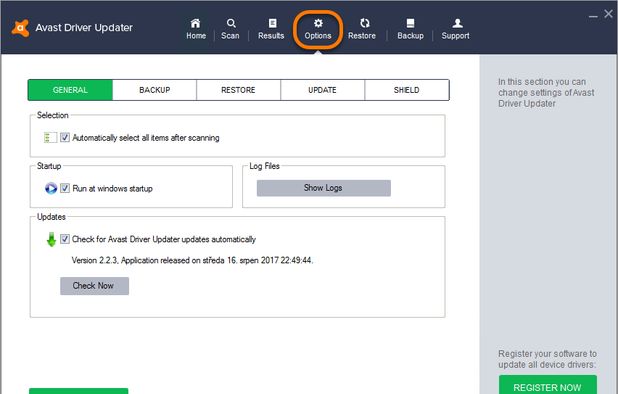The height and width of the screenshot is (394, 618).
Task: Click the version 2.2.3 release text
Action: pyautogui.click(x=192, y=260)
